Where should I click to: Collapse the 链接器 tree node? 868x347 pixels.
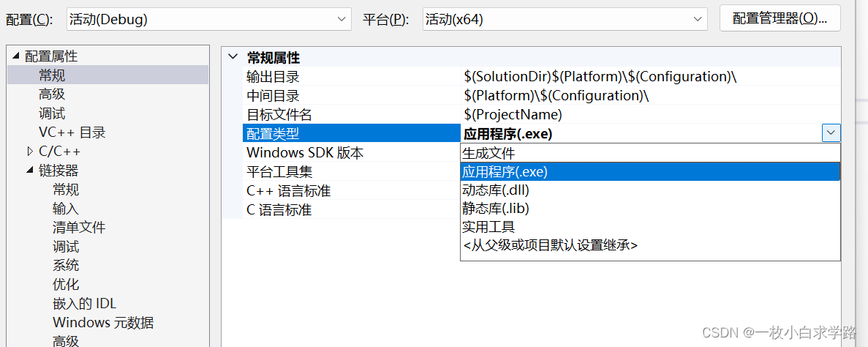29,170
